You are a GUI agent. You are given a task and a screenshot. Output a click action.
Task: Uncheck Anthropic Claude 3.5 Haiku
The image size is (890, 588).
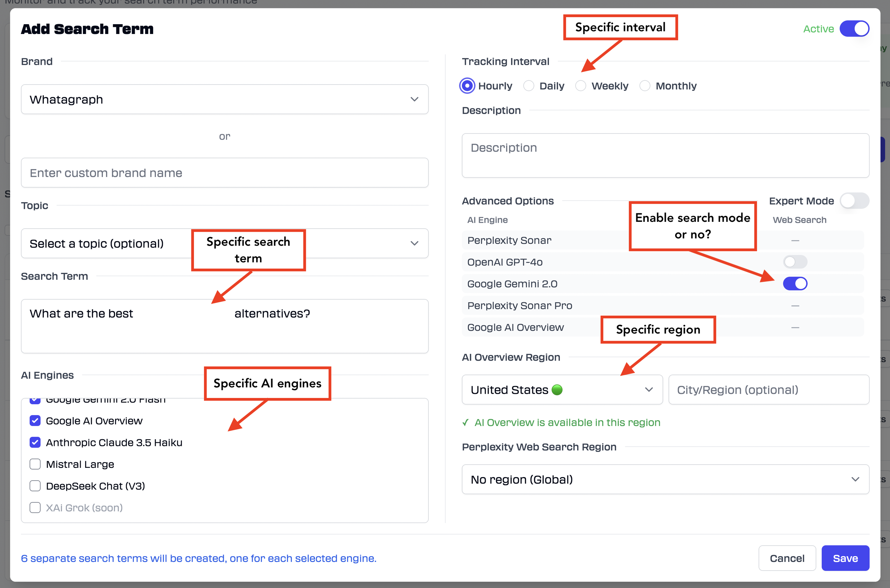(35, 442)
